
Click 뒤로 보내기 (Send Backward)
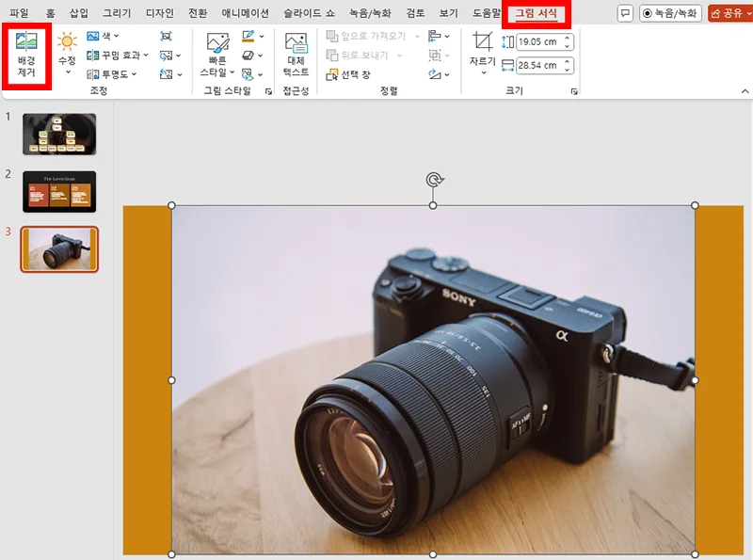tap(358, 56)
